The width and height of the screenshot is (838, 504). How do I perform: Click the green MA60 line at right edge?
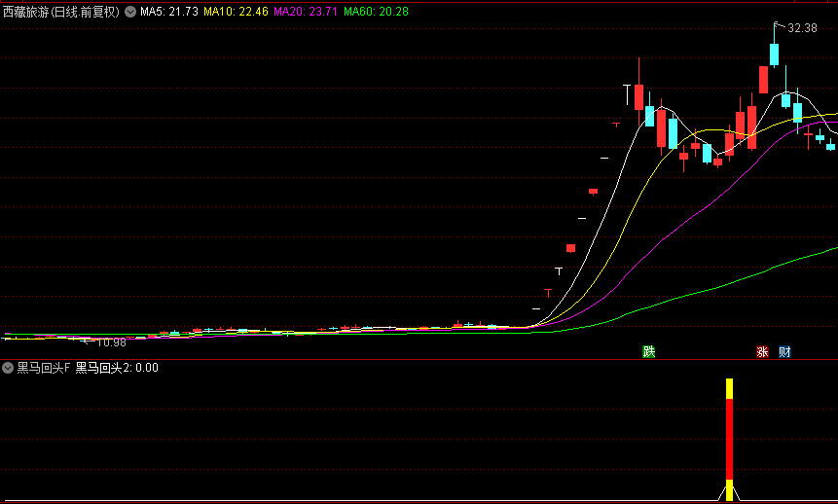pos(832,249)
